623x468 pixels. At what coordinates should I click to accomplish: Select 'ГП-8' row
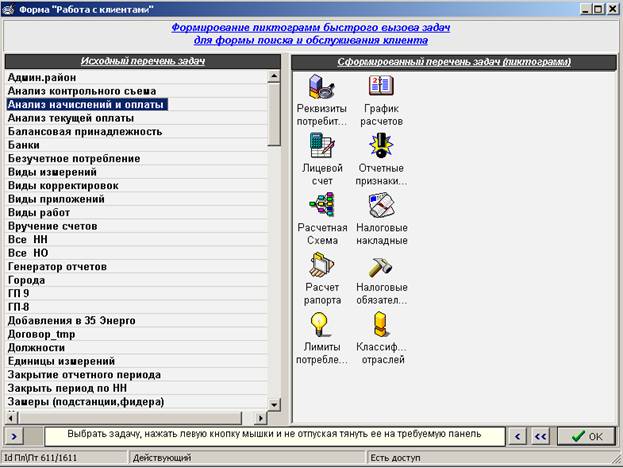[x=136, y=307]
